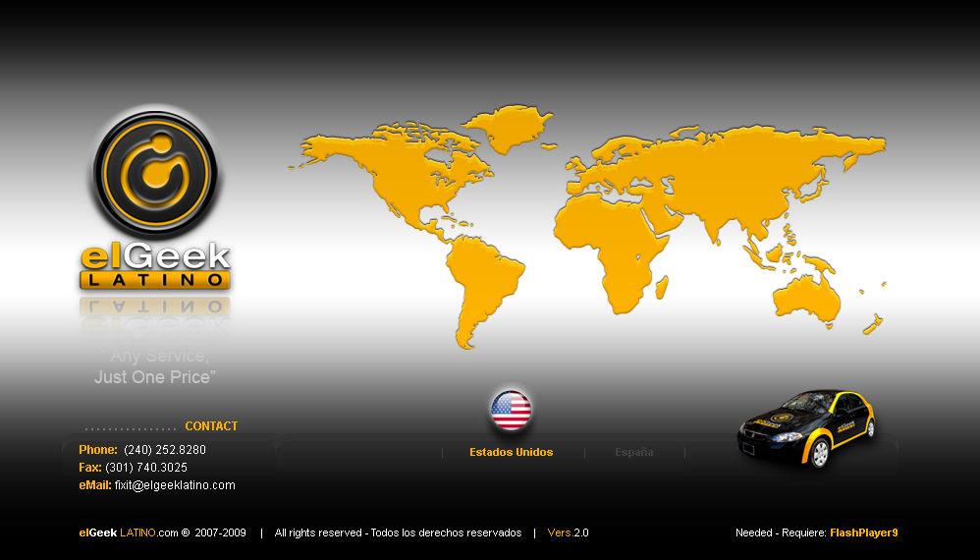
Task: Click the 'Needed - Requiere:' label
Action: click(782, 532)
